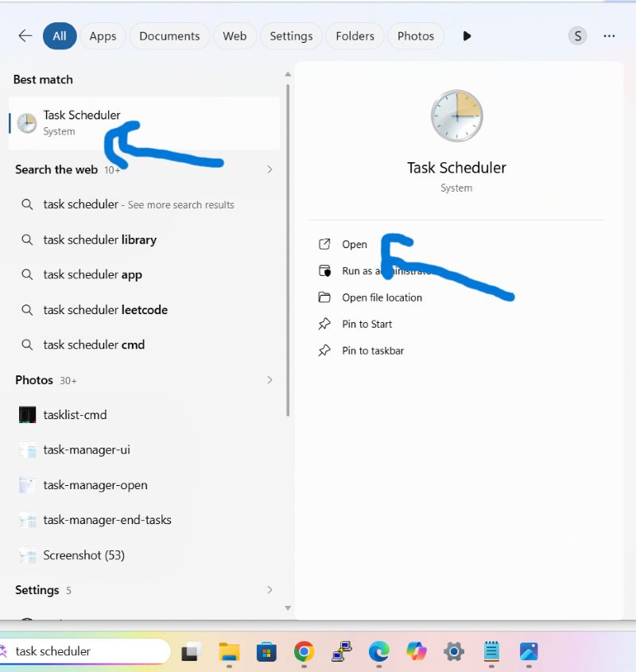Click search icon beside task scheduler cmd
This screenshot has width=636, height=672.
[27, 344]
